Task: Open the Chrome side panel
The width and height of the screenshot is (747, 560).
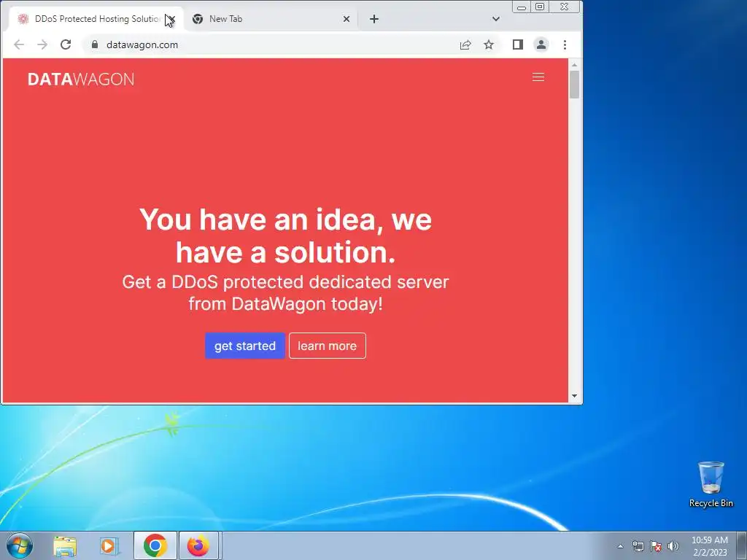Action: click(x=518, y=44)
